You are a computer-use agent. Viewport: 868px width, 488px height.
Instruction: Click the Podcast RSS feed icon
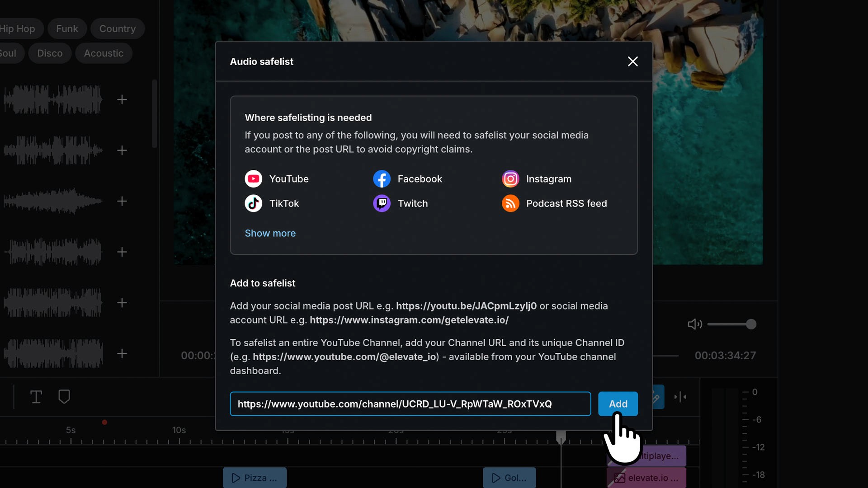pos(510,203)
